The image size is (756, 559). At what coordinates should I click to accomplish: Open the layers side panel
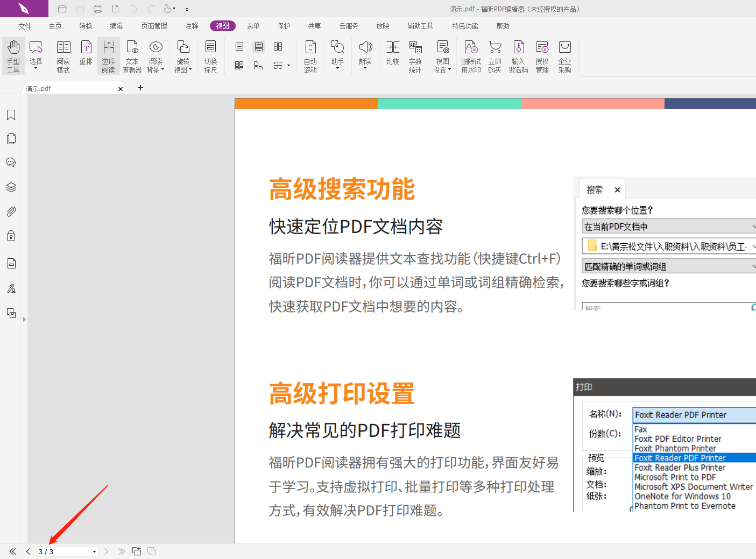(11, 187)
